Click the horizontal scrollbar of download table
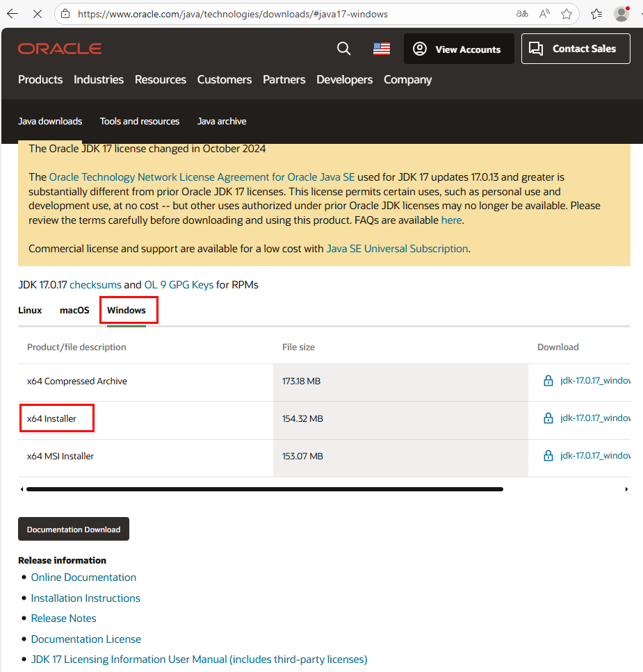643x672 pixels. (264, 489)
